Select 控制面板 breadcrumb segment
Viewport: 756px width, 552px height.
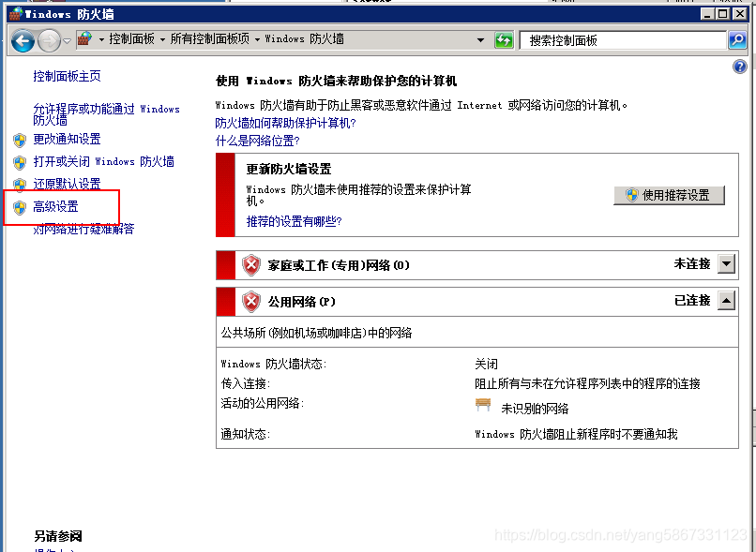coord(131,38)
